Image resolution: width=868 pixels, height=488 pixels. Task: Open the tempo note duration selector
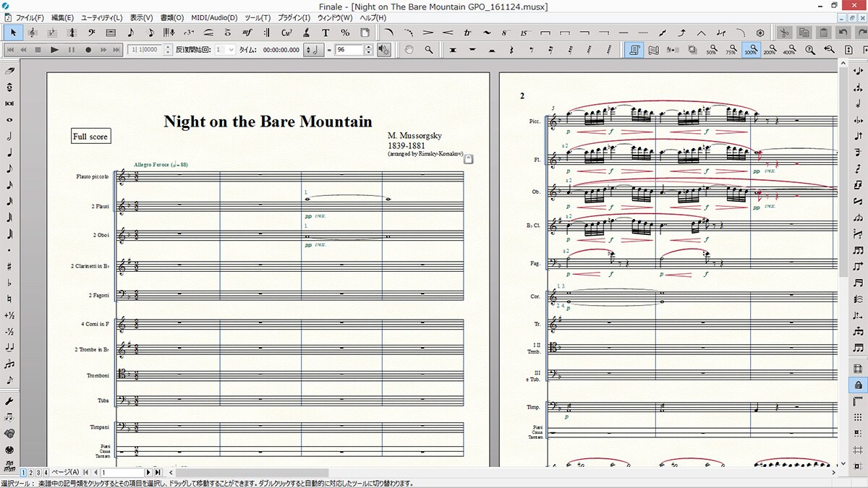tap(313, 50)
